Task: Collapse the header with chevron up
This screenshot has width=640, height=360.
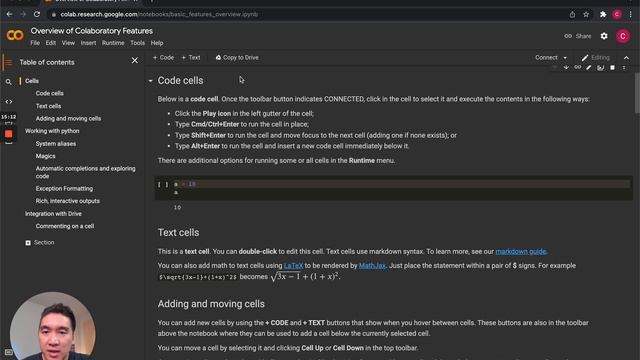Action: (626, 58)
